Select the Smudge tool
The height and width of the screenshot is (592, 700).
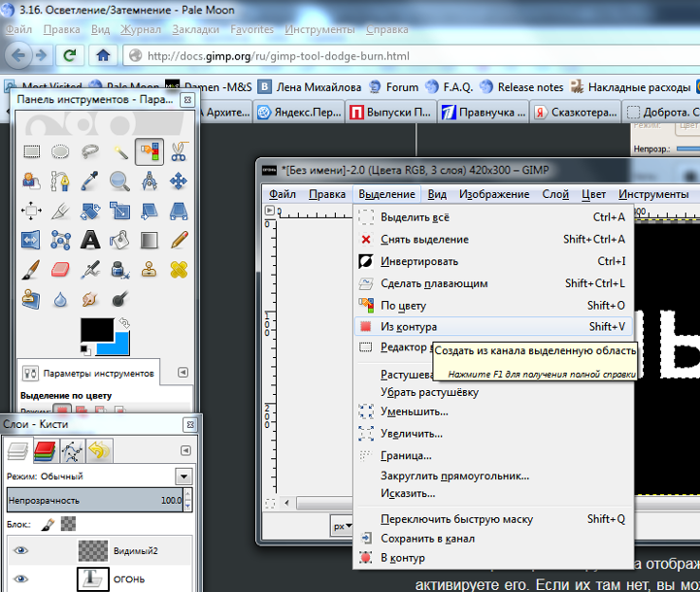tap(90, 299)
